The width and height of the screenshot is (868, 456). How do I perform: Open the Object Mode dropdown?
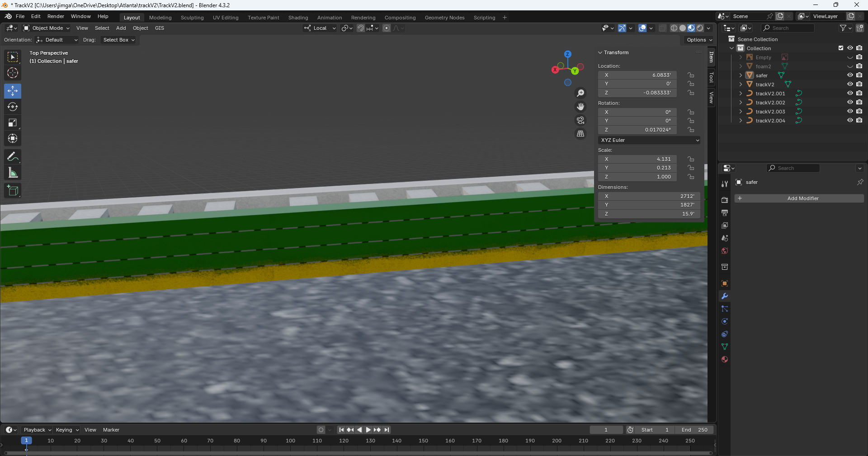(47, 28)
